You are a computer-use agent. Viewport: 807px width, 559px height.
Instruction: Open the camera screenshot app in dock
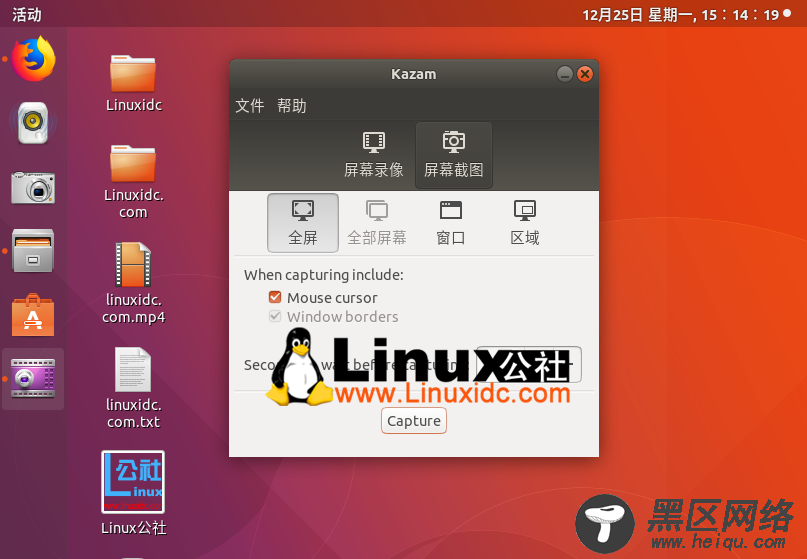pos(33,187)
